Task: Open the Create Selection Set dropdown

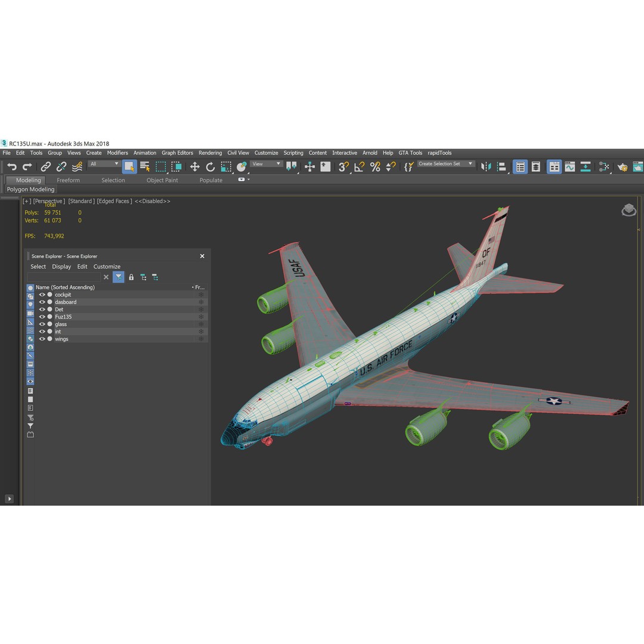Action: [445, 164]
